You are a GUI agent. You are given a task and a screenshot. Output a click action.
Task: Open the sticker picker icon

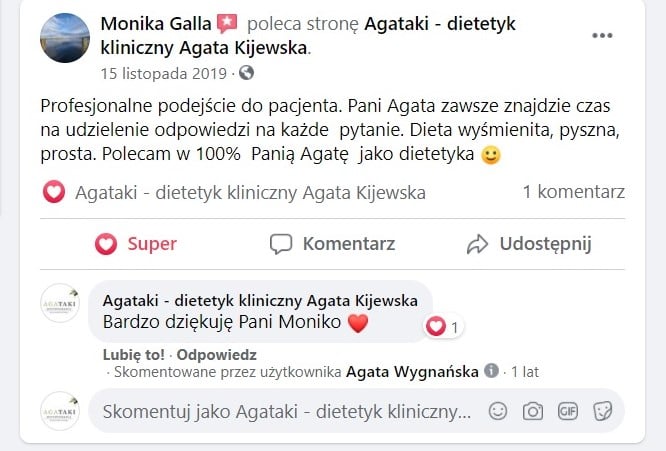click(602, 411)
